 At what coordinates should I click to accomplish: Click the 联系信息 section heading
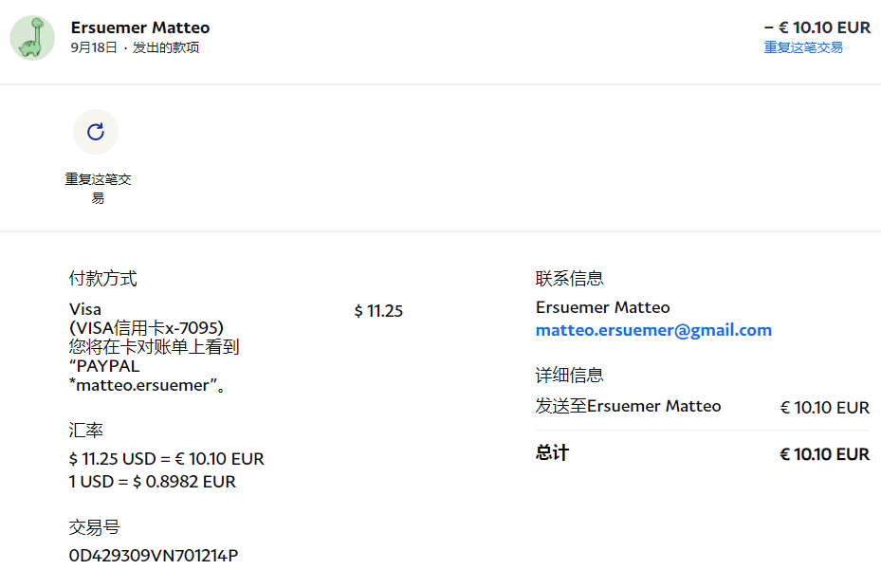click(x=570, y=279)
